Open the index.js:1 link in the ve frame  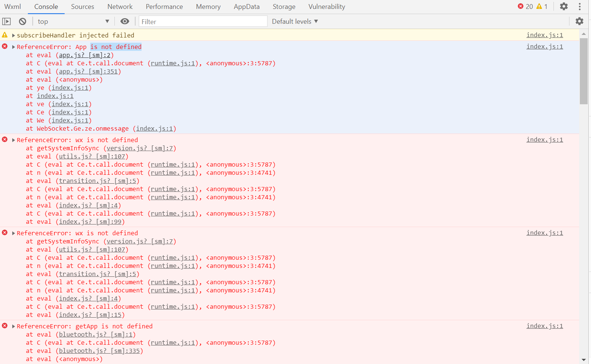tap(70, 104)
